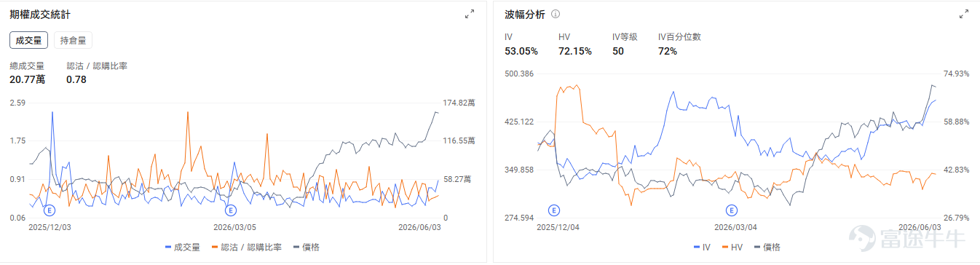This screenshot has height=265, width=980.
Task: Click the first E marker in volatility chart
Action: tap(553, 210)
